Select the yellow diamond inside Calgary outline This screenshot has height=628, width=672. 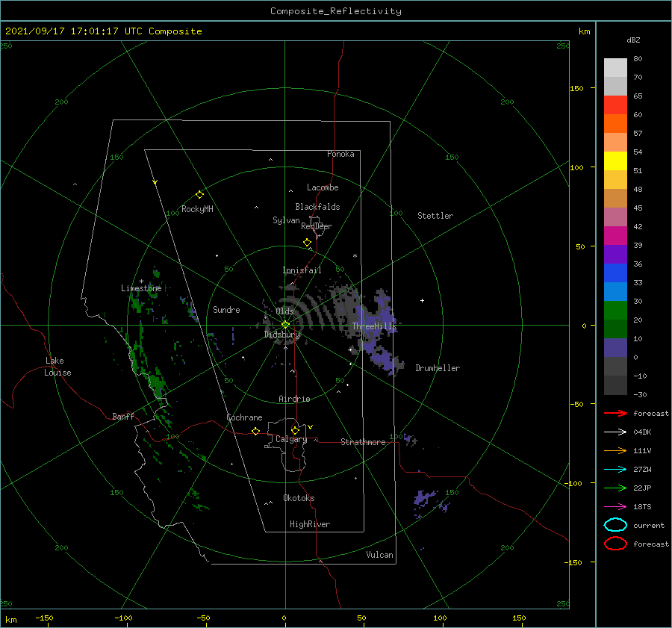click(x=295, y=430)
